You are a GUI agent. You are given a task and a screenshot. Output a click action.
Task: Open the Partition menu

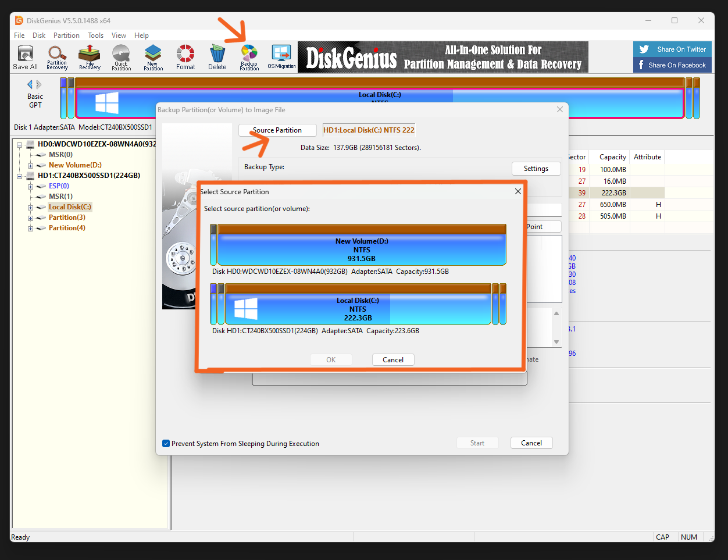(x=66, y=35)
